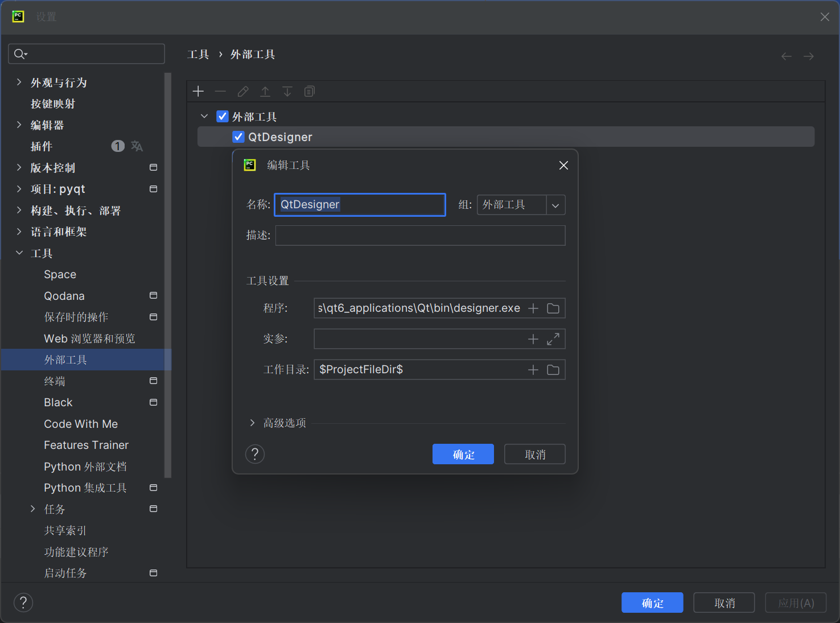
Task: Browse folder icon for 工作目录
Action: (553, 370)
